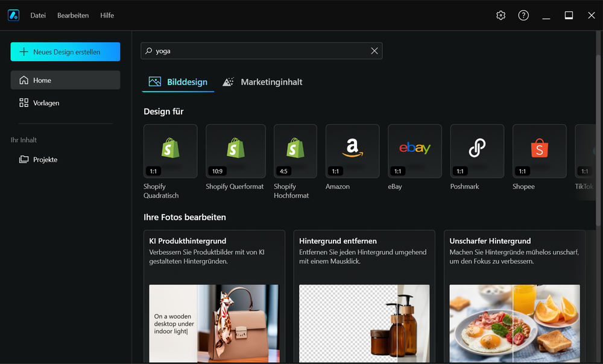
Task: Switch to the Bilddesign tab
Action: click(x=178, y=81)
